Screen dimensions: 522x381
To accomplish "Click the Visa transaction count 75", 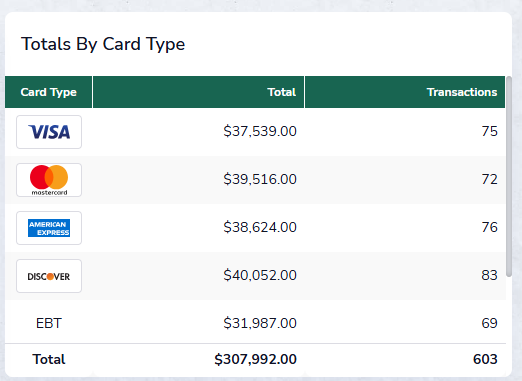I will click(489, 131).
